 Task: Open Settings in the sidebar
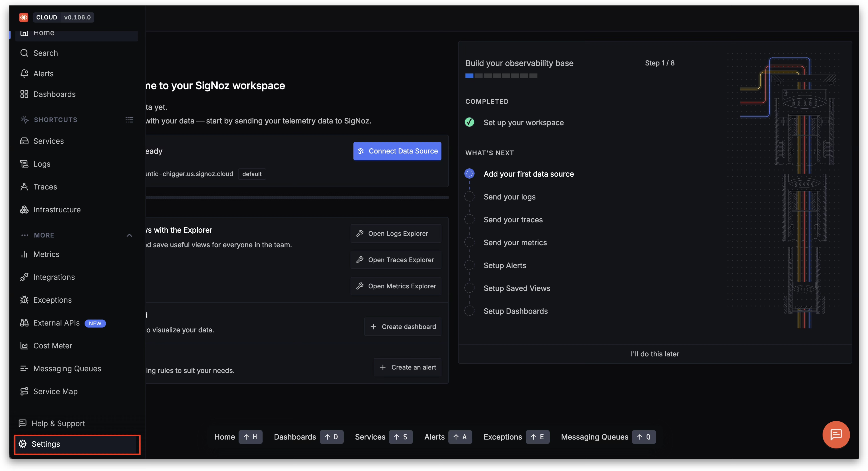[x=45, y=444]
